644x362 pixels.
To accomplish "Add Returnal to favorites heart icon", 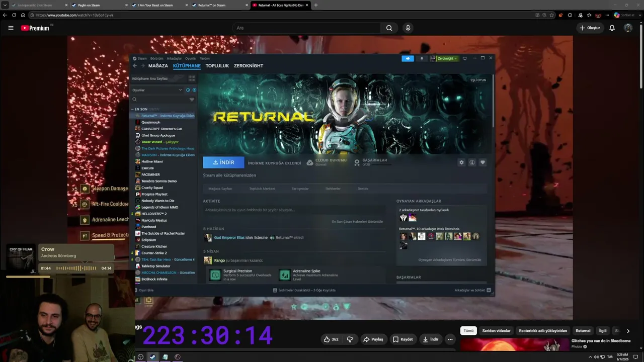I will coord(482,162).
